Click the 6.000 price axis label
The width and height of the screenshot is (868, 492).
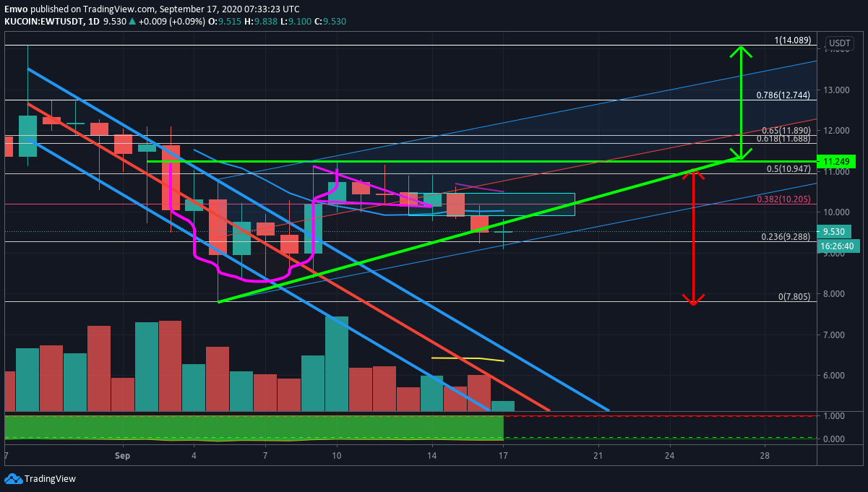click(x=835, y=376)
